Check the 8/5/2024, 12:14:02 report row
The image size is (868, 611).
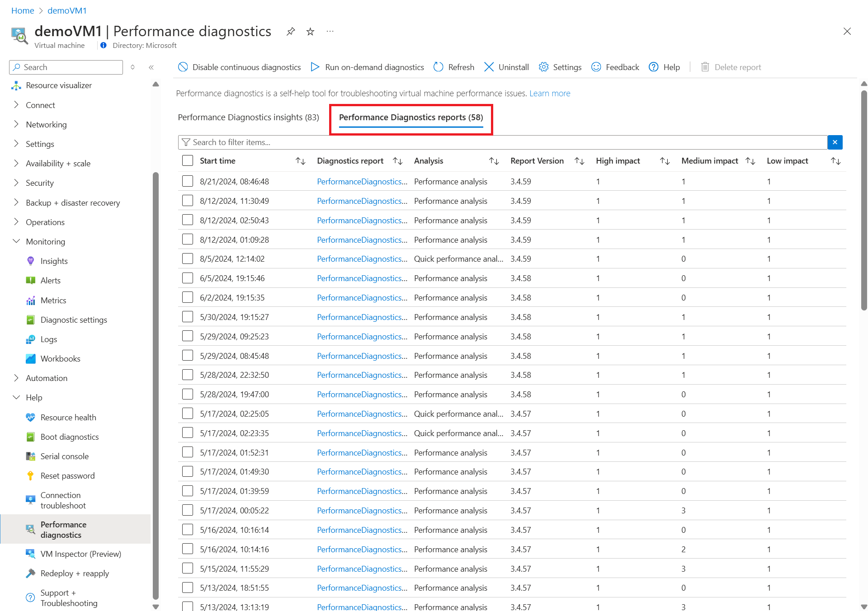(x=187, y=258)
